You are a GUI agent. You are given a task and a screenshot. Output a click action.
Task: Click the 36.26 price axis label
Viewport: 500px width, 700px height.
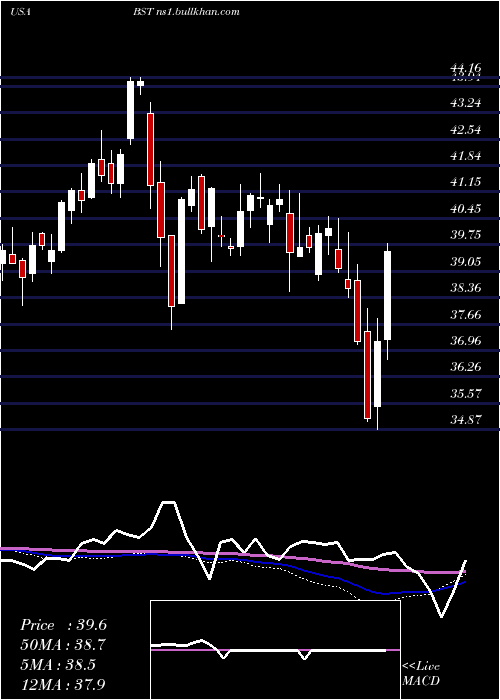pos(466,367)
